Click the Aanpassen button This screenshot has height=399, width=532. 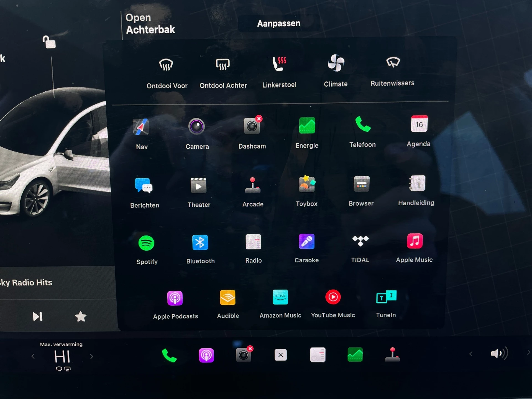[x=278, y=24]
